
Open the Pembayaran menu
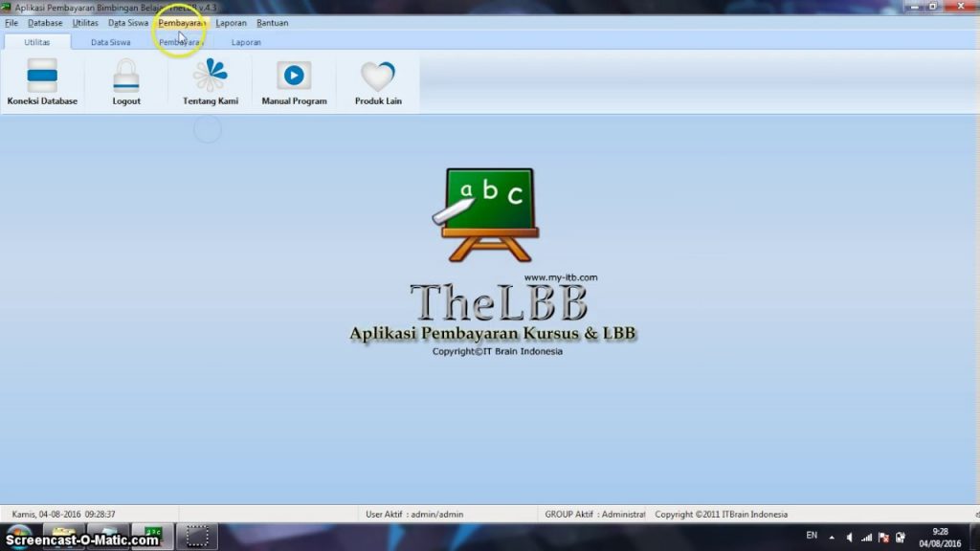(x=182, y=22)
